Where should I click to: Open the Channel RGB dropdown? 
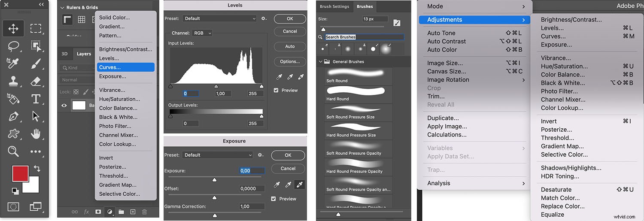202,33
